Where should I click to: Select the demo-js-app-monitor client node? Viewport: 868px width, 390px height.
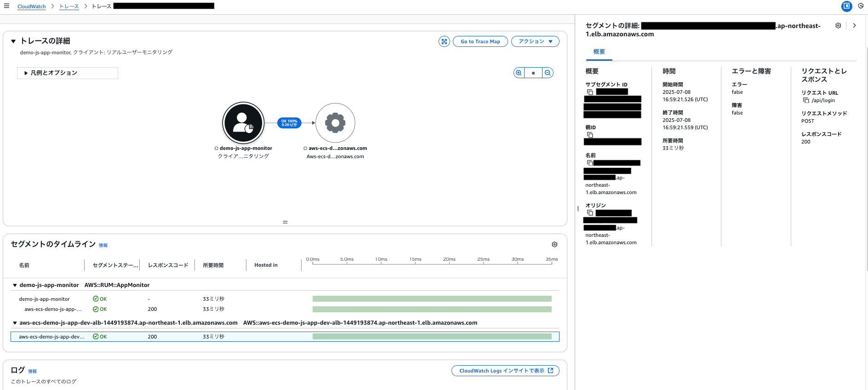pyautogui.click(x=244, y=123)
